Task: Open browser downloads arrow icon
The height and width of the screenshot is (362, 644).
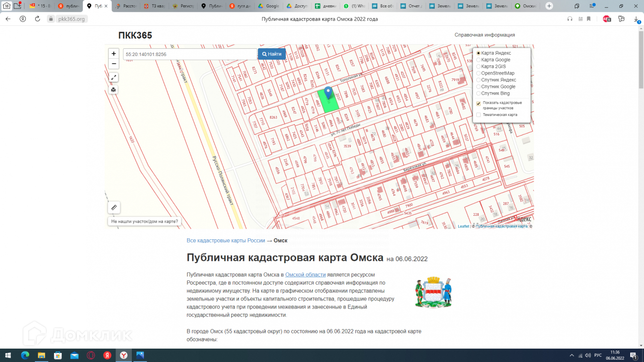Action: 636,19
